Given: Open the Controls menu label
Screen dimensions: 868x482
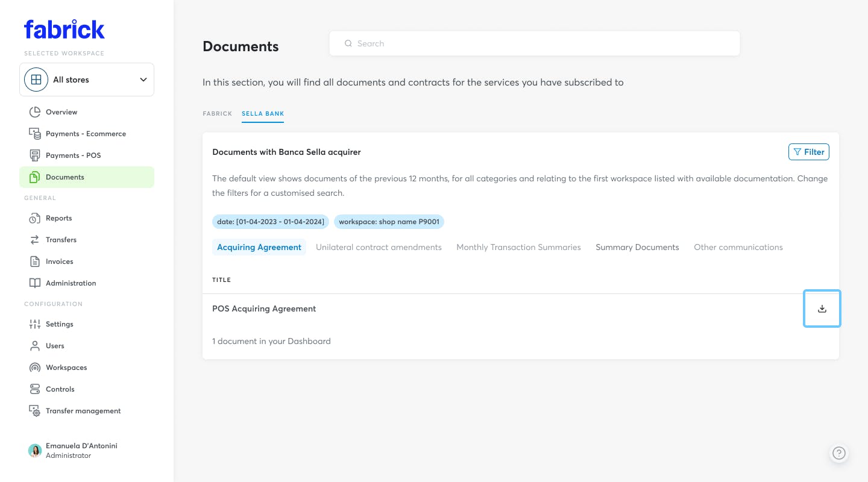Looking at the screenshot, I should point(60,389).
